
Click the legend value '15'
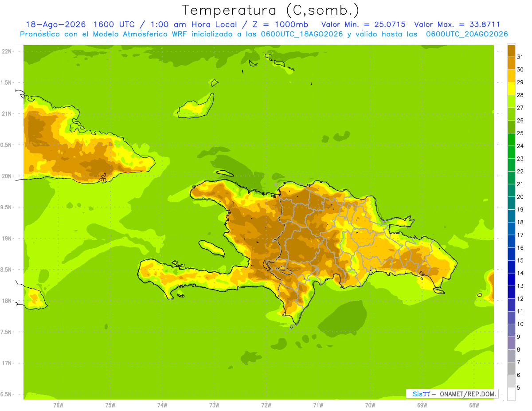(x=520, y=260)
